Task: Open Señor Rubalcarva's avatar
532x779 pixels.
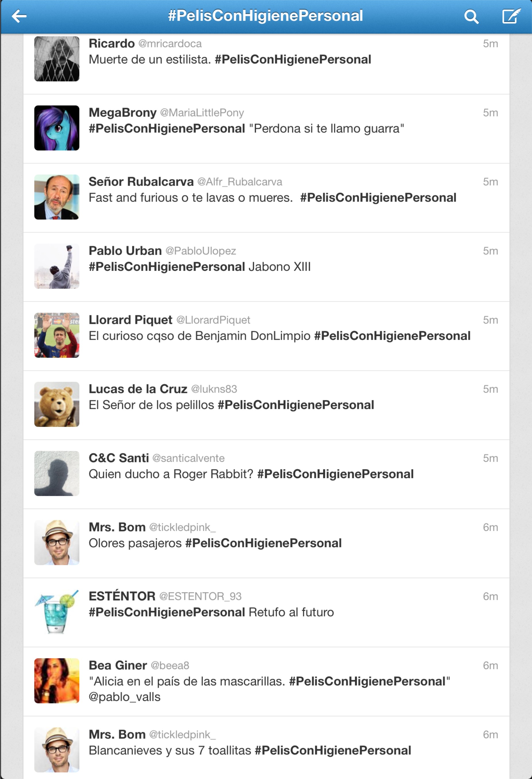Action: tap(57, 197)
